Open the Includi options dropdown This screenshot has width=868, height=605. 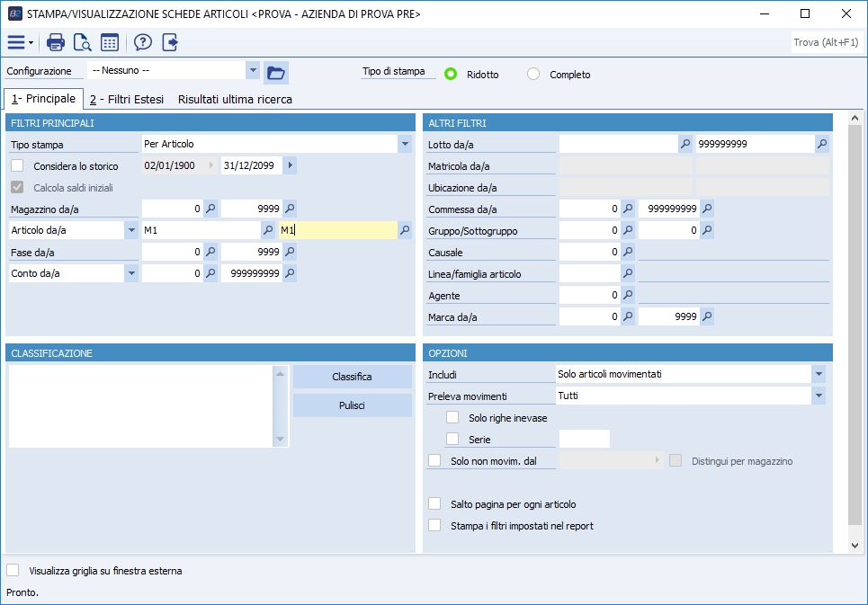[818, 374]
